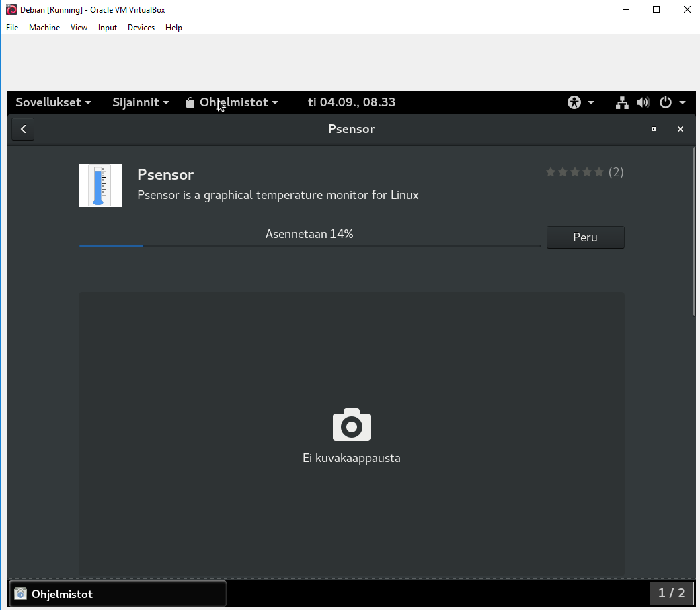The width and height of the screenshot is (700, 610).
Task: Click the Asennetaan 14% status text
Action: (309, 233)
